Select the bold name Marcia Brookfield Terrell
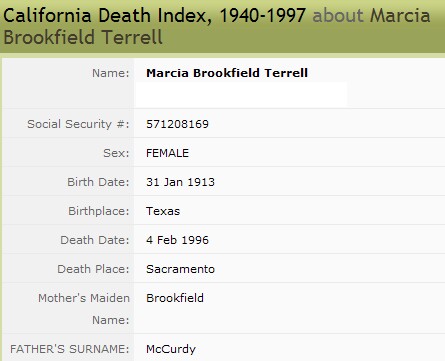Viewport: 445px width, 361px height. click(227, 73)
